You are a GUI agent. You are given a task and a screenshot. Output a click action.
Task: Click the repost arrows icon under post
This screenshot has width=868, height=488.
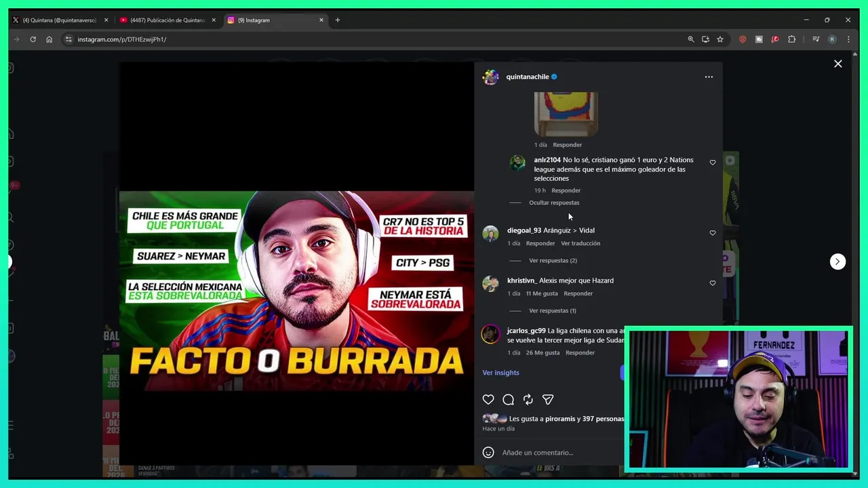tap(528, 400)
